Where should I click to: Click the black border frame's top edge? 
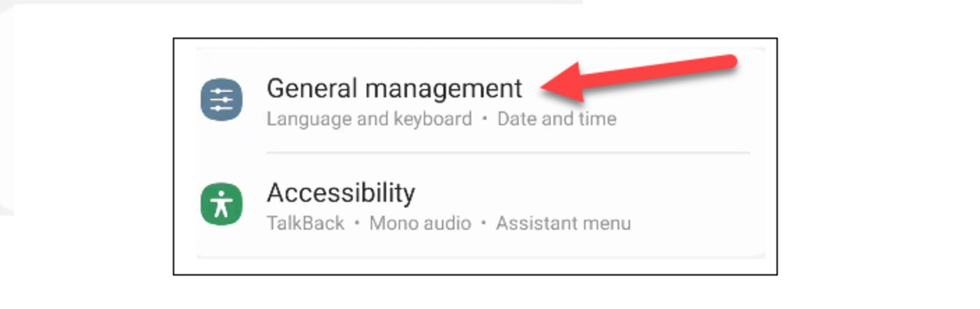(x=475, y=38)
